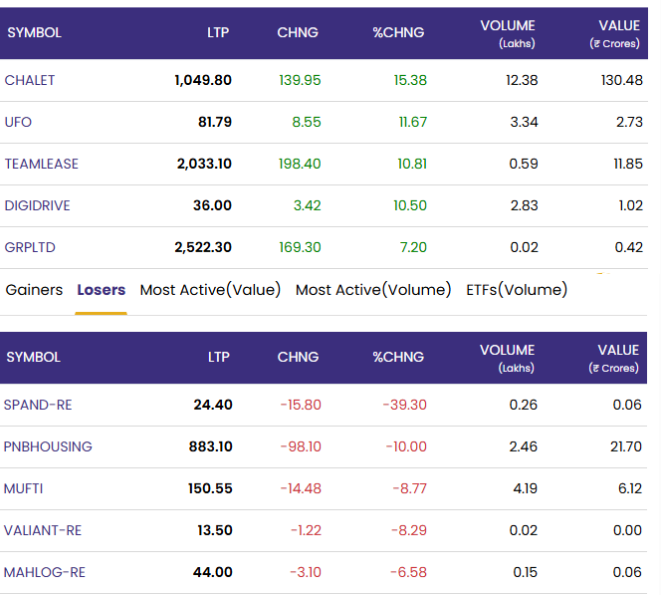Open the VALIANT-RE stock link
Image resolution: width=665 pixels, height=595 pixels.
coord(42,531)
